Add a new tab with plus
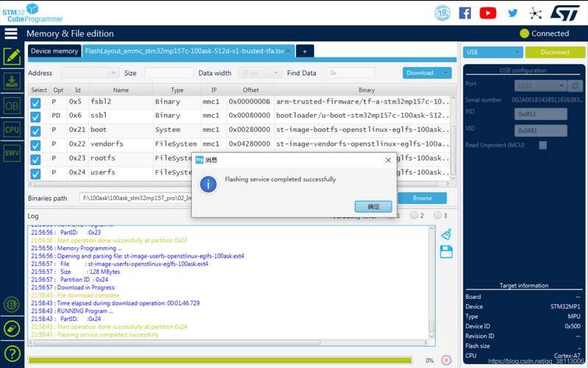 305,52
